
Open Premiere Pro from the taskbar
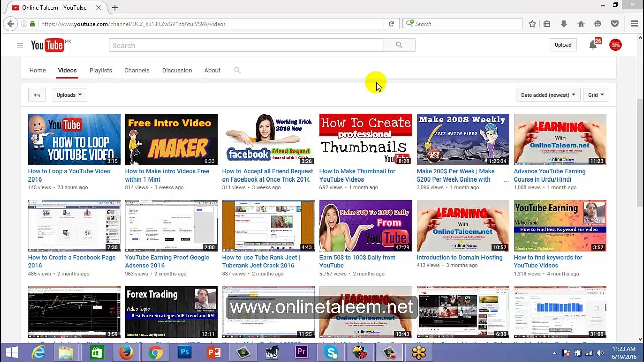click(x=302, y=353)
